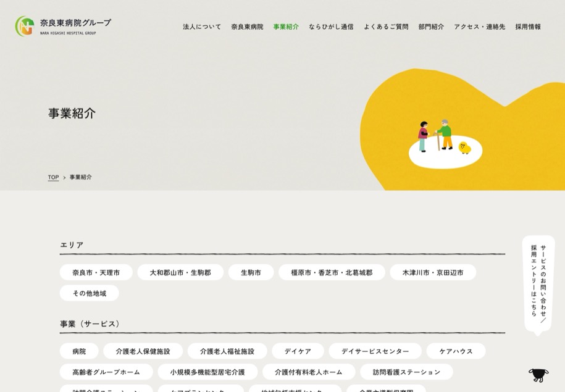Select the 介護付有料老人ホーム service
The height and width of the screenshot is (392, 565).
(x=309, y=372)
